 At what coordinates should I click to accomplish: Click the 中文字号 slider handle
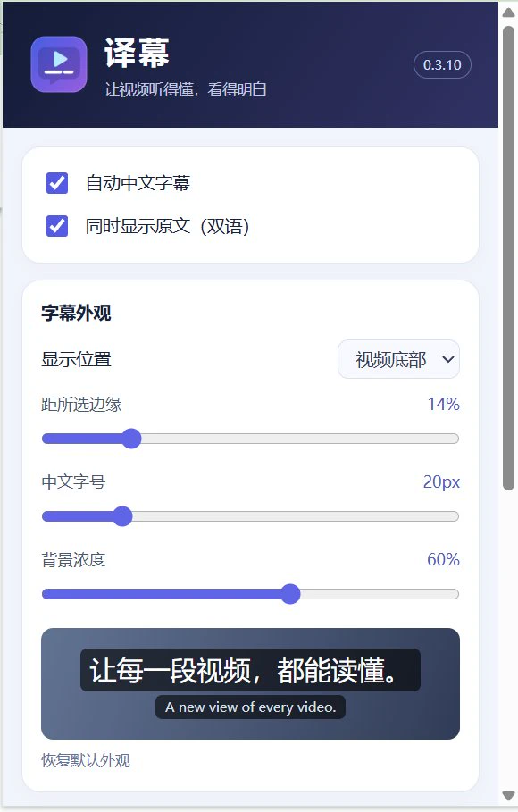tap(122, 516)
